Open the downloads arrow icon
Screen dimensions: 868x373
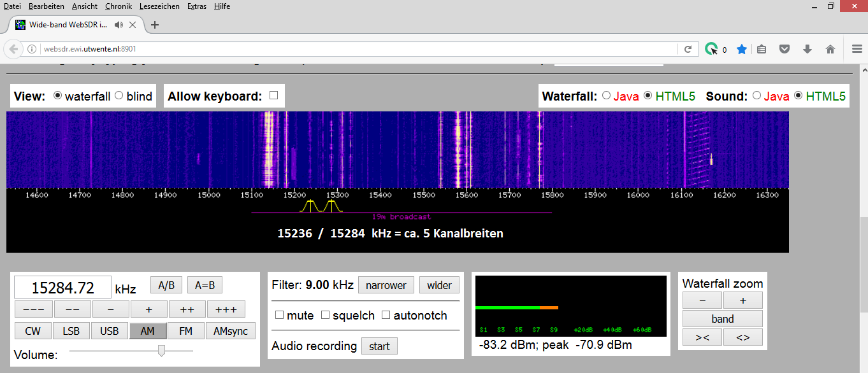pyautogui.click(x=807, y=49)
